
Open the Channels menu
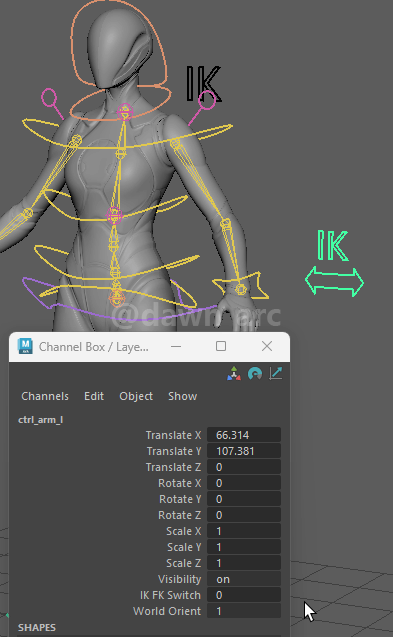click(45, 396)
